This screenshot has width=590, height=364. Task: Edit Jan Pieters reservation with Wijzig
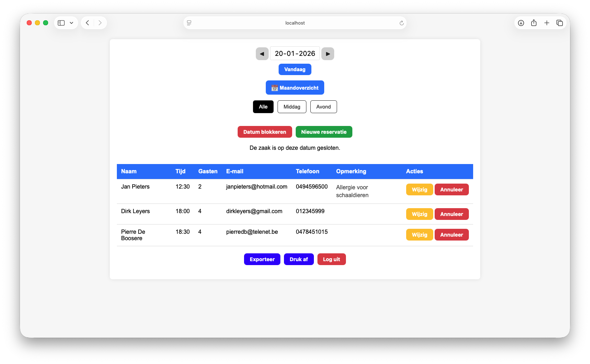(x=419, y=190)
